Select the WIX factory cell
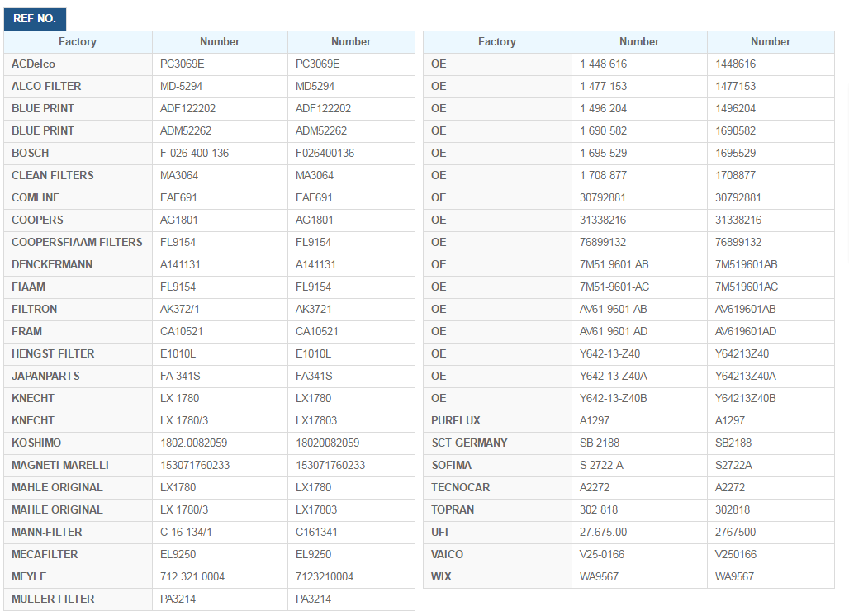The image size is (849, 616). [497, 576]
